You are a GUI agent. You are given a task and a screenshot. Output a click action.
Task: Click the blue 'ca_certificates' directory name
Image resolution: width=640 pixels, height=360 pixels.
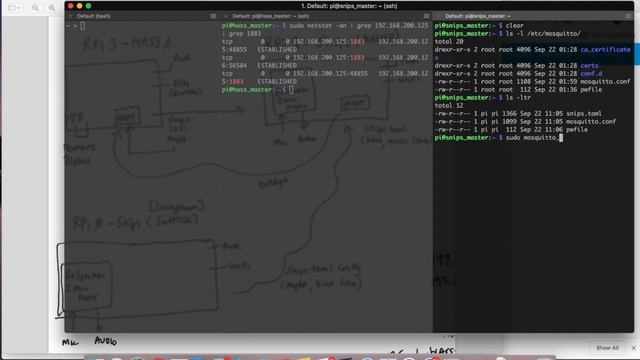click(x=606, y=49)
